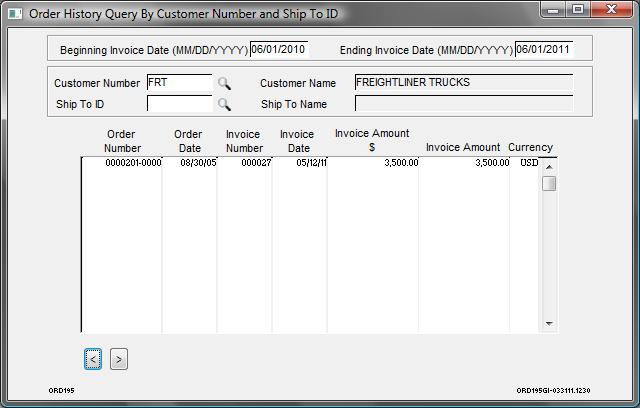Click the Ending Invoice Date field
This screenshot has width=640, height=408.
(544, 49)
